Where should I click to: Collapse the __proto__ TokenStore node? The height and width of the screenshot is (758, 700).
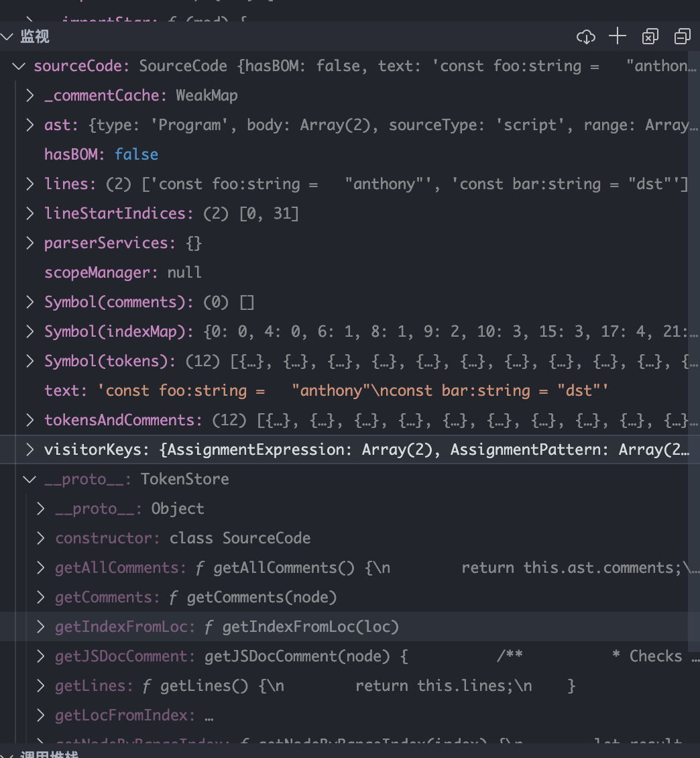coord(30,479)
